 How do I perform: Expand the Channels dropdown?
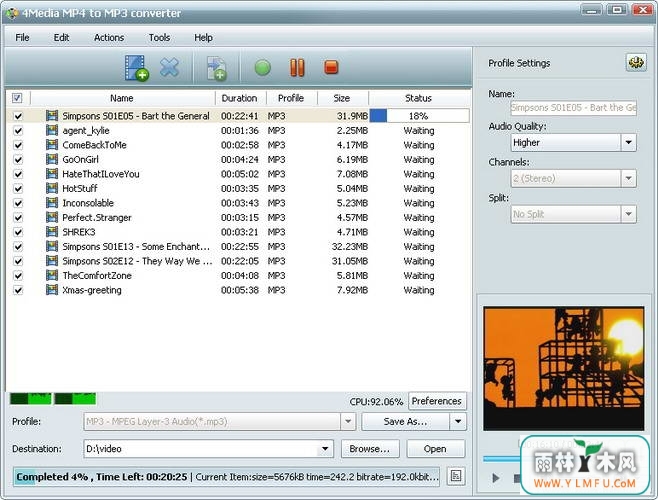click(628, 178)
